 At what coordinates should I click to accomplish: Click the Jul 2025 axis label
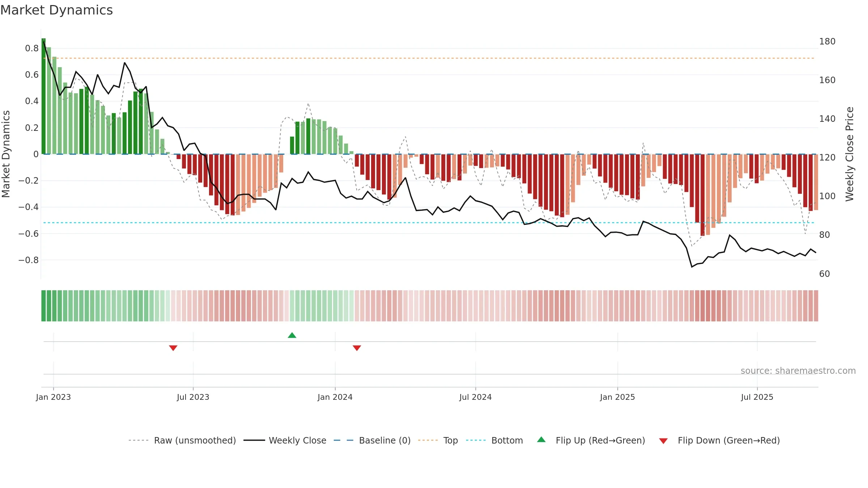(x=757, y=397)
